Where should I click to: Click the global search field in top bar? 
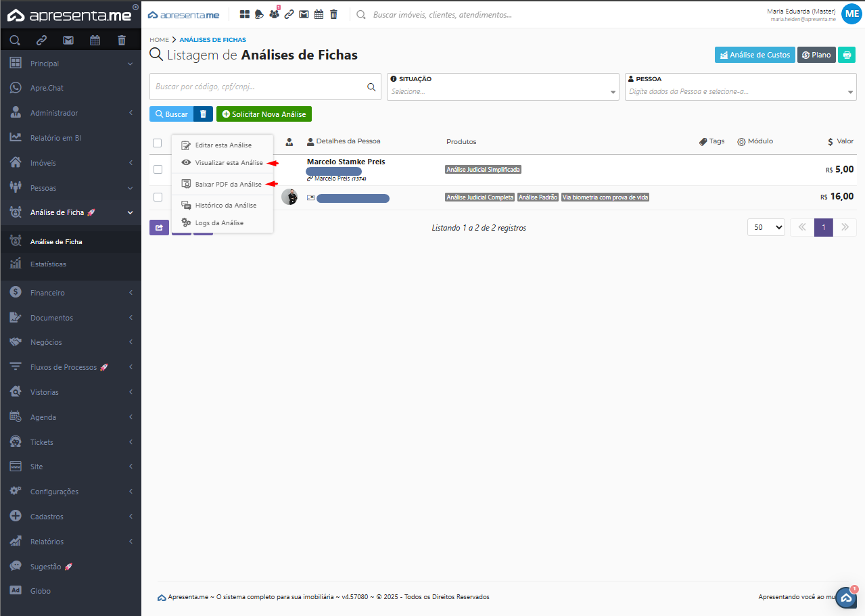click(442, 14)
